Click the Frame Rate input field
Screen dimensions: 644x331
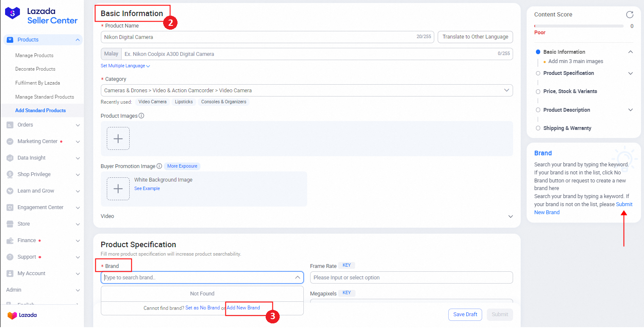(x=411, y=278)
